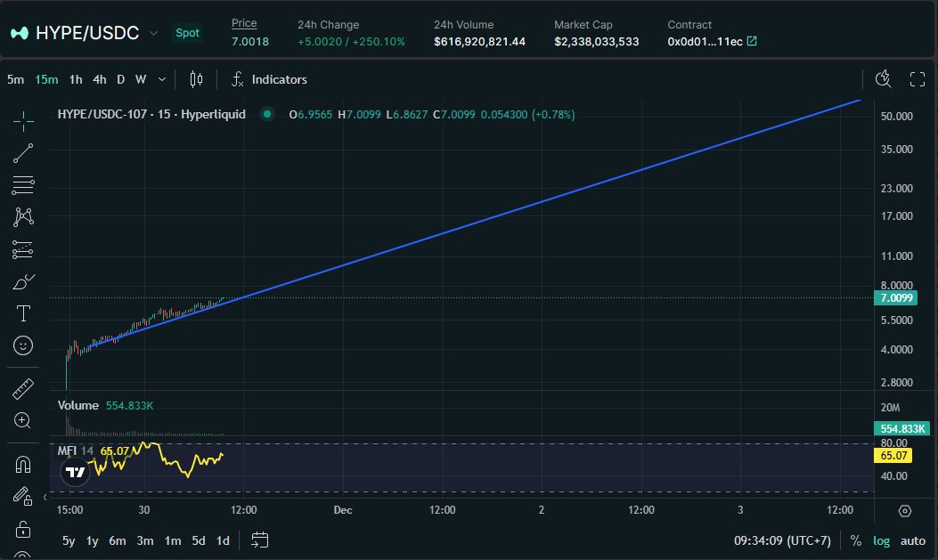Click the 7.0099 current price label
Screen dimensions: 938x560
[x=896, y=297]
